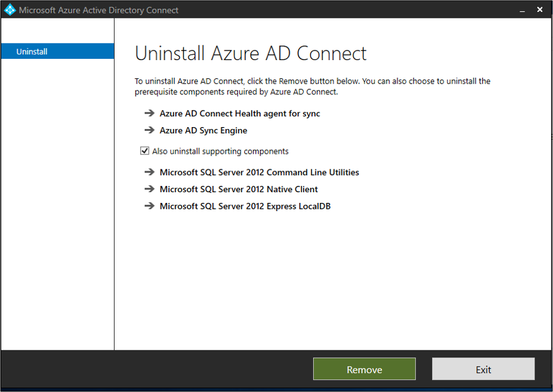Click Microsoft SQL Server 2012 Express LocalDB text
The height and width of the screenshot is (392, 553).
[245, 206]
